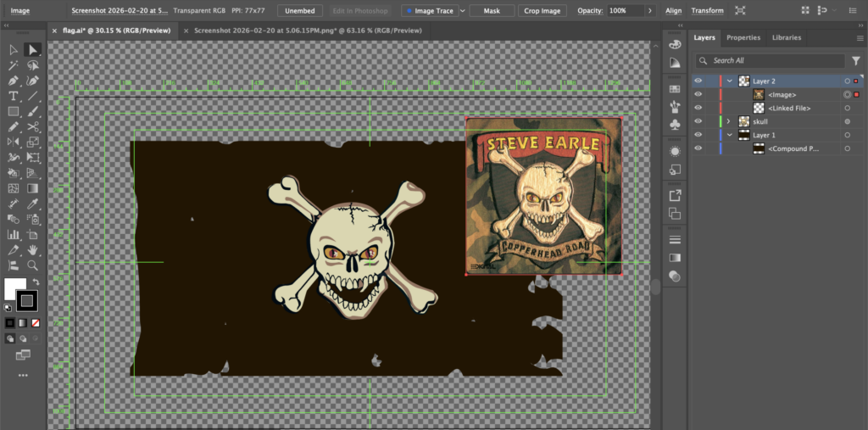This screenshot has height=430, width=868.
Task: Open the Gradient panel in the dock
Action: pos(675,257)
